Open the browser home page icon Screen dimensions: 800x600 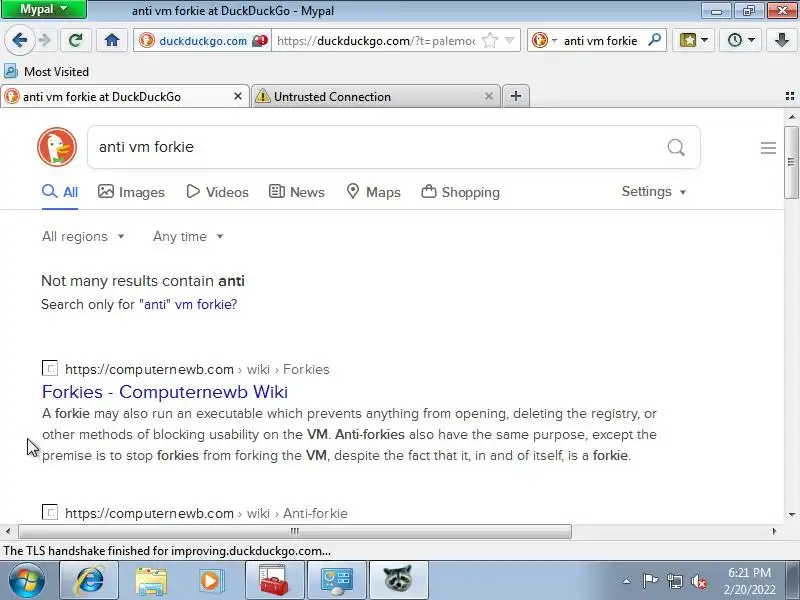point(112,40)
